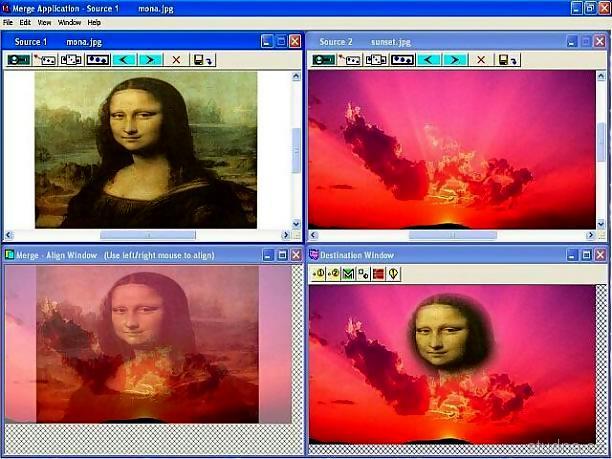Click the save disk icon in Source 1 toolbar
This screenshot has height=459, width=612.
pyautogui.click(x=203, y=60)
